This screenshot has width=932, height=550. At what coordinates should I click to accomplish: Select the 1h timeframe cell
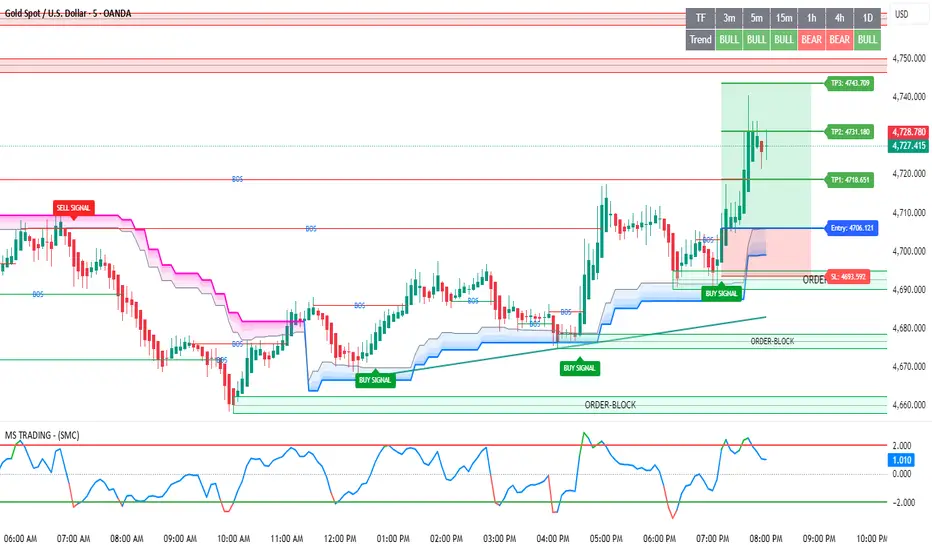[x=811, y=18]
